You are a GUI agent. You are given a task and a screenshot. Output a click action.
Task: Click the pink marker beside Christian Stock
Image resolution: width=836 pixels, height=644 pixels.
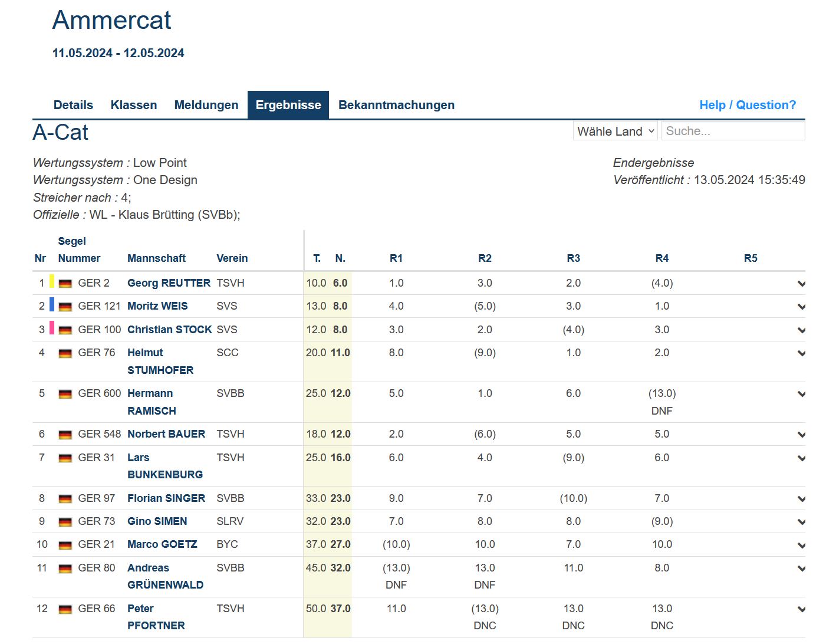pyautogui.click(x=52, y=328)
